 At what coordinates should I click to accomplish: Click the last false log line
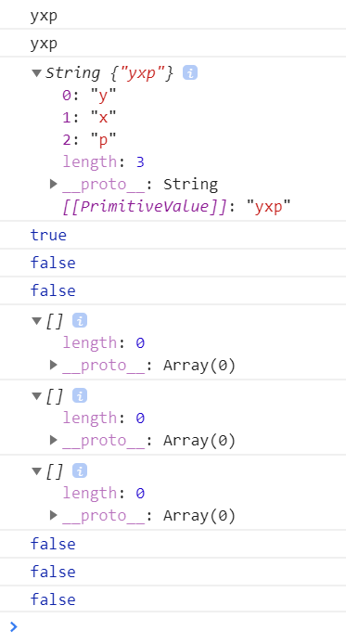[173, 599]
